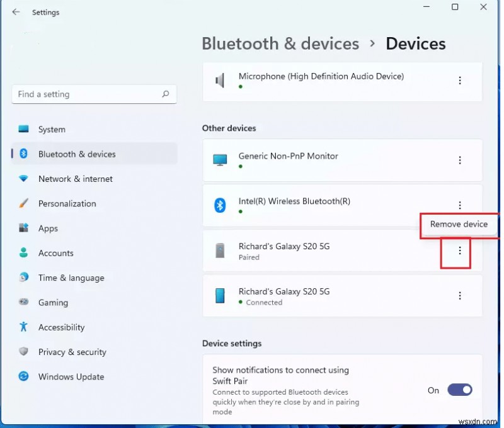Turn off the Swift Pair notifications toggle
The image size is (504, 428).
pos(460,390)
